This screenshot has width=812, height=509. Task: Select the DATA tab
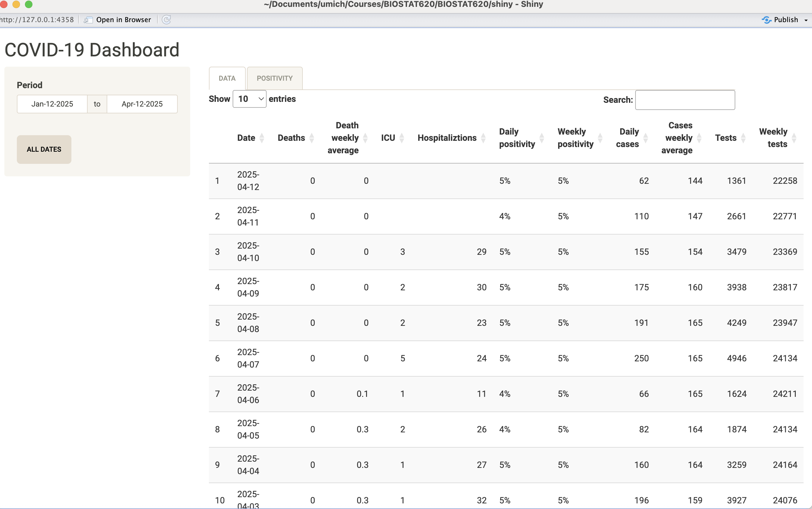[x=227, y=78]
